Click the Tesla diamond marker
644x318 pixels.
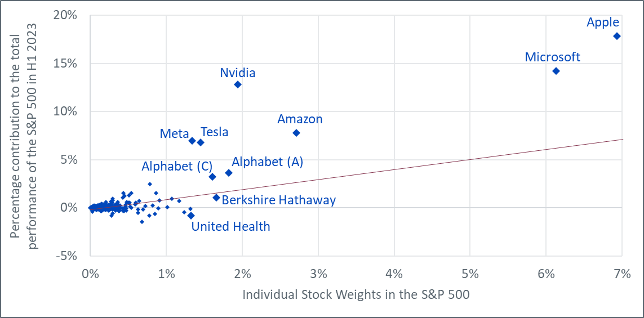(201, 142)
